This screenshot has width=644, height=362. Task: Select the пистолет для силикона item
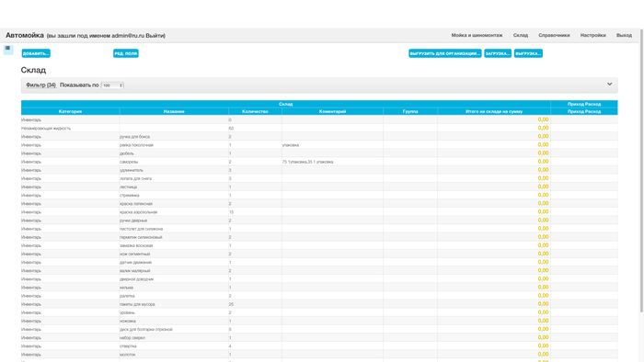[142, 229]
